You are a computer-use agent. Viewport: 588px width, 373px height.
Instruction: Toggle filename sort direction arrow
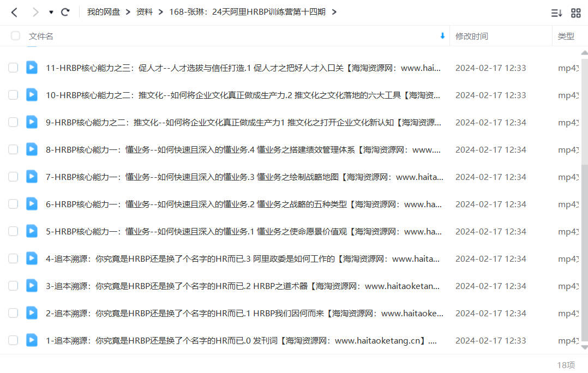[442, 36]
